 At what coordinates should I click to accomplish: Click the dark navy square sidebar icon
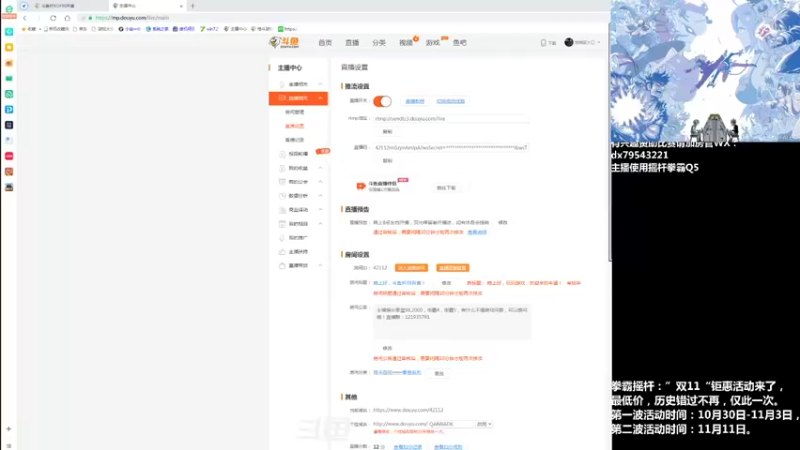pyautogui.click(x=9, y=125)
